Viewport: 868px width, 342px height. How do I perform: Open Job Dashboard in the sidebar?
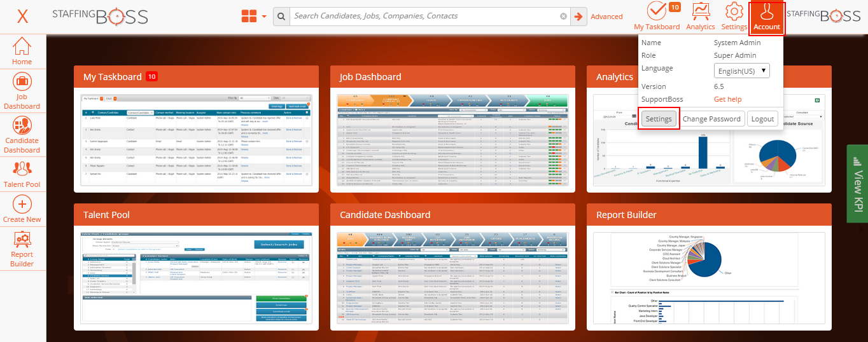pos(22,92)
